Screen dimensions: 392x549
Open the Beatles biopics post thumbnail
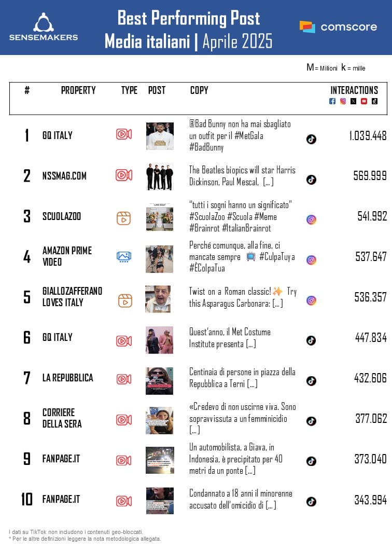[x=160, y=177]
